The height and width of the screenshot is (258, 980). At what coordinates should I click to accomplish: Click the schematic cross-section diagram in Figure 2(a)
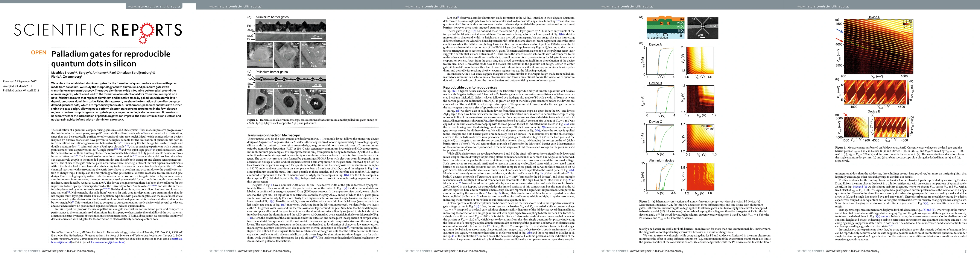pos(665,28)
